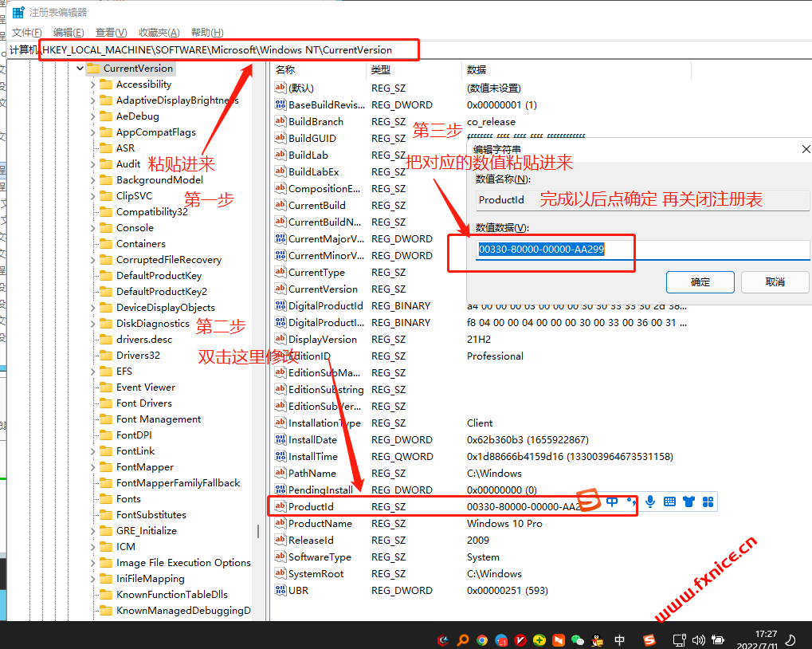812x649 pixels.
Task: Expand the BackgroundModel key
Action: click(x=92, y=180)
